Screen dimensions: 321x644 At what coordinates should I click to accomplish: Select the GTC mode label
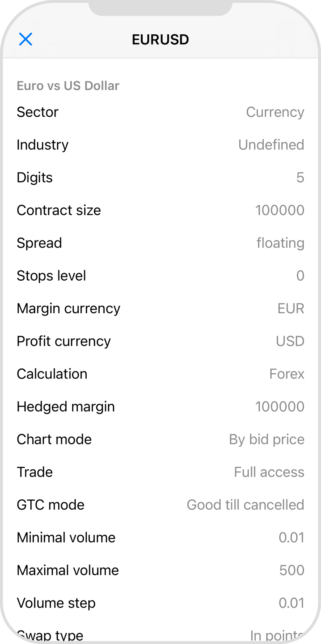point(50,505)
